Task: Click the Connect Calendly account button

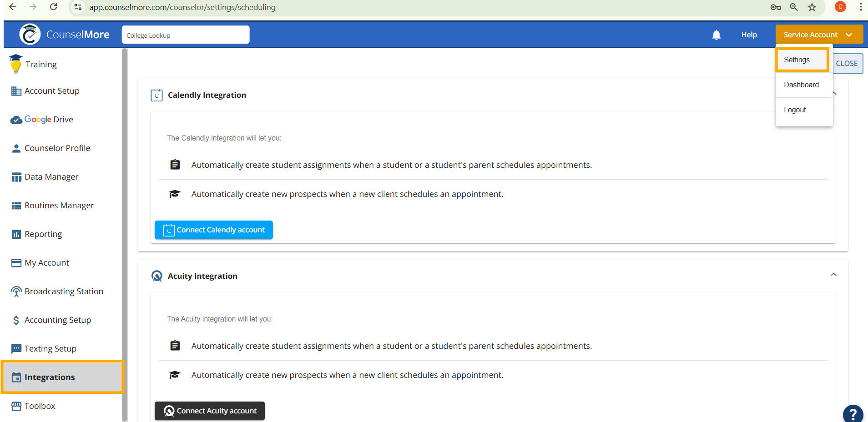Action: coord(214,230)
